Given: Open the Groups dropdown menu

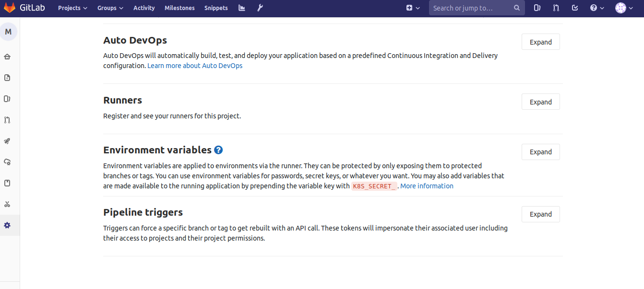Looking at the screenshot, I should [110, 8].
